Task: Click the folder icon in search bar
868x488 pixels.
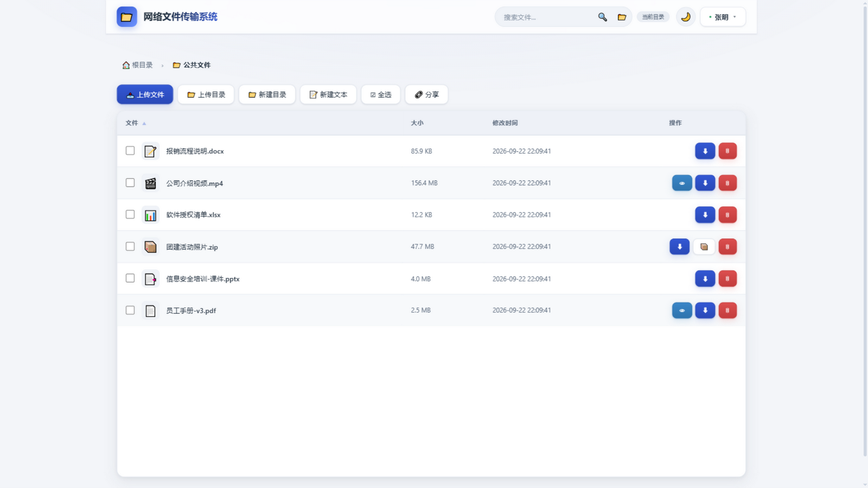Action: point(622,17)
